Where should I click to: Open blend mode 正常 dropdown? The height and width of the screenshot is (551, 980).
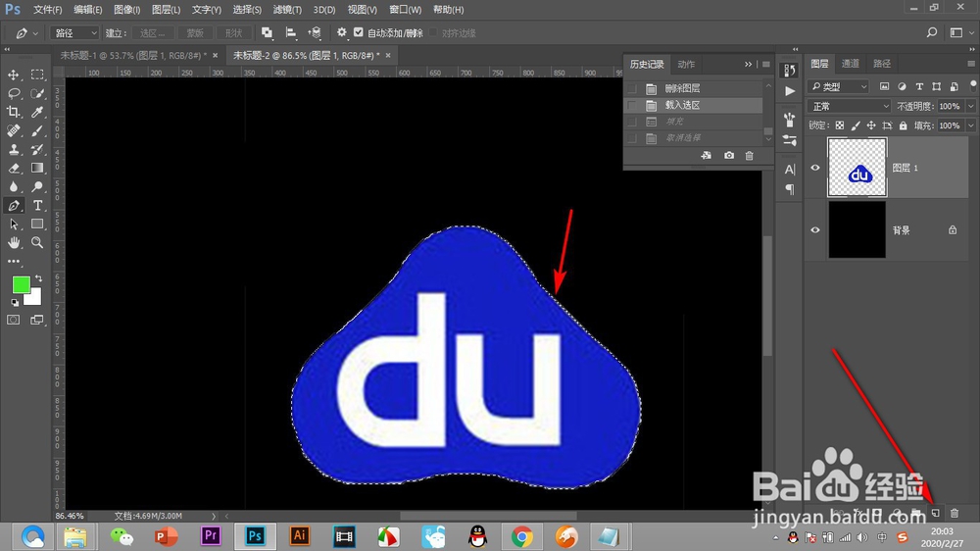pos(850,106)
